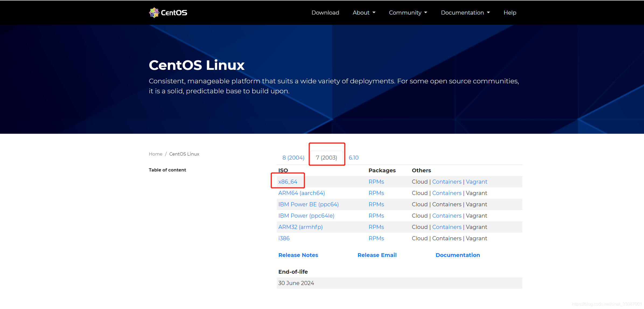Select the 7 (2003) version tab
This screenshot has height=309, width=644.
[327, 157]
